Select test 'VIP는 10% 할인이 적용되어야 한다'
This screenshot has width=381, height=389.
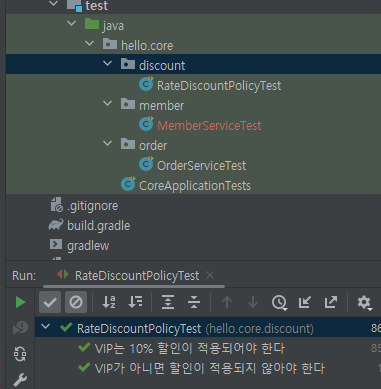pyautogui.click(x=190, y=349)
